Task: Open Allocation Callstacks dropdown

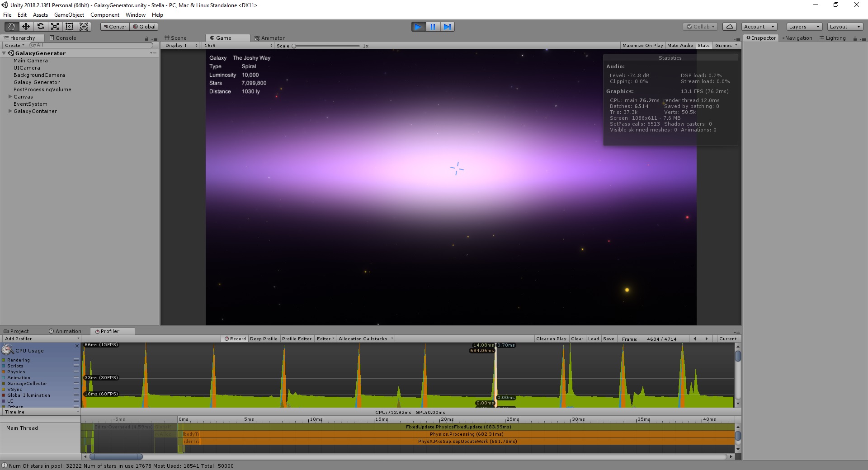Action: [366, 338]
